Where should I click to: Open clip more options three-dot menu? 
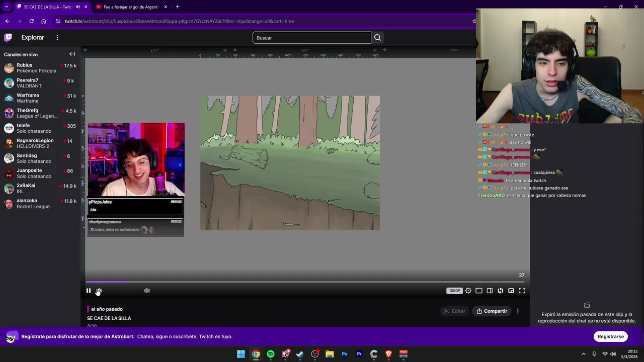click(x=518, y=311)
